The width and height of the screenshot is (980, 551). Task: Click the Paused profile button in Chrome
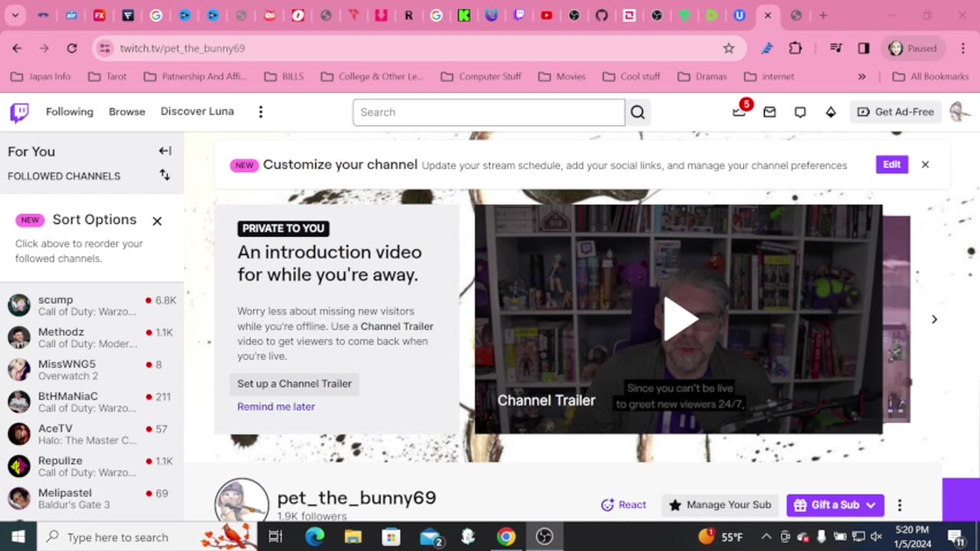coord(914,48)
